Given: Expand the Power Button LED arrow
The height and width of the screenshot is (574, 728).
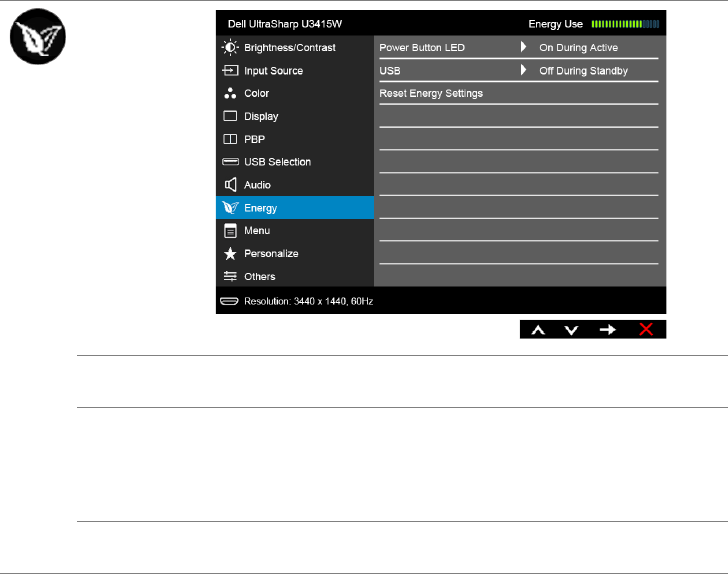Looking at the screenshot, I should point(523,46).
